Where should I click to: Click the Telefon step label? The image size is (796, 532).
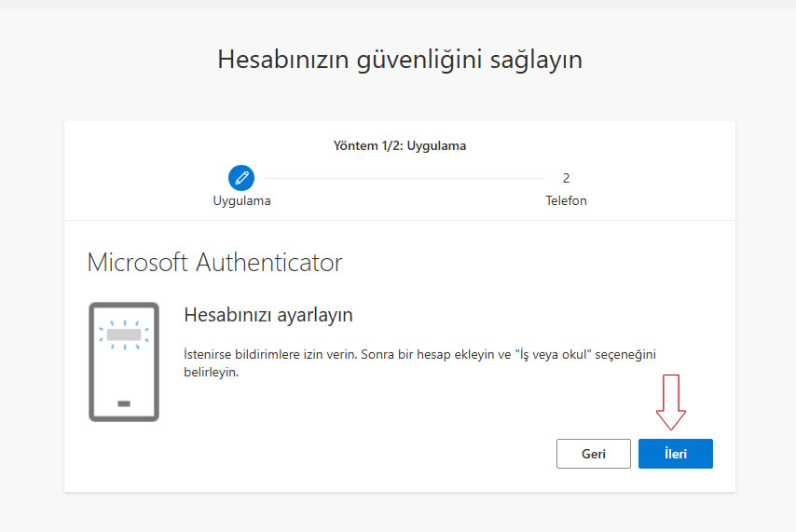point(566,200)
